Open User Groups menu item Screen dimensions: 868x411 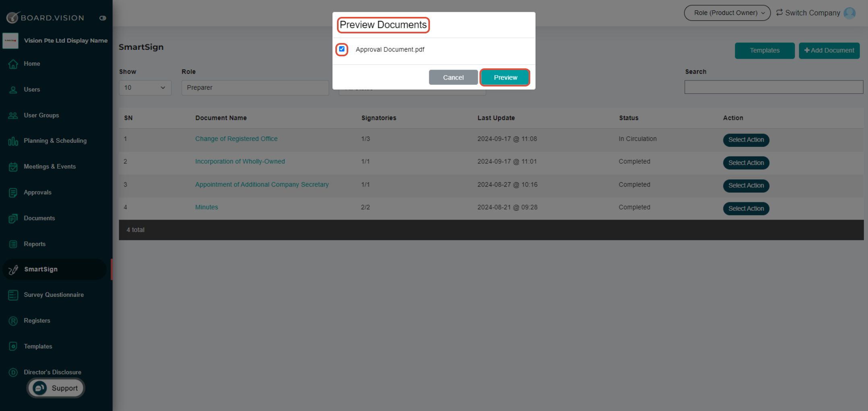click(x=41, y=115)
